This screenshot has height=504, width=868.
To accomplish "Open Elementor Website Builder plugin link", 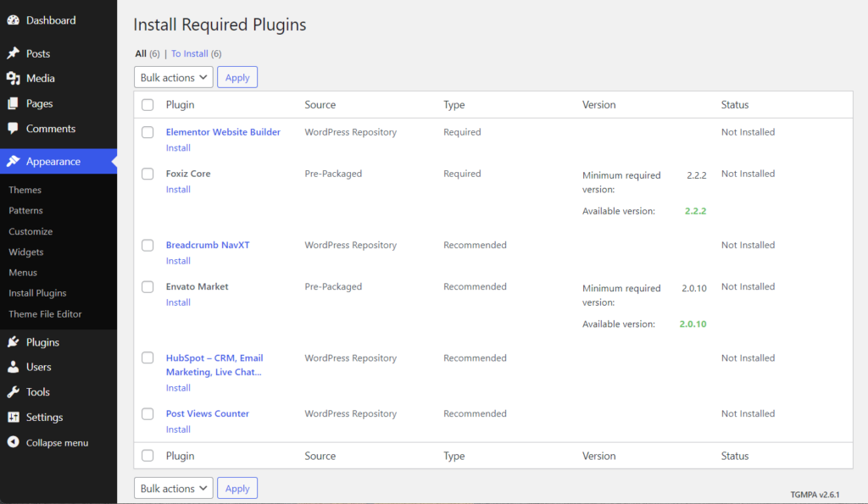I will [223, 132].
